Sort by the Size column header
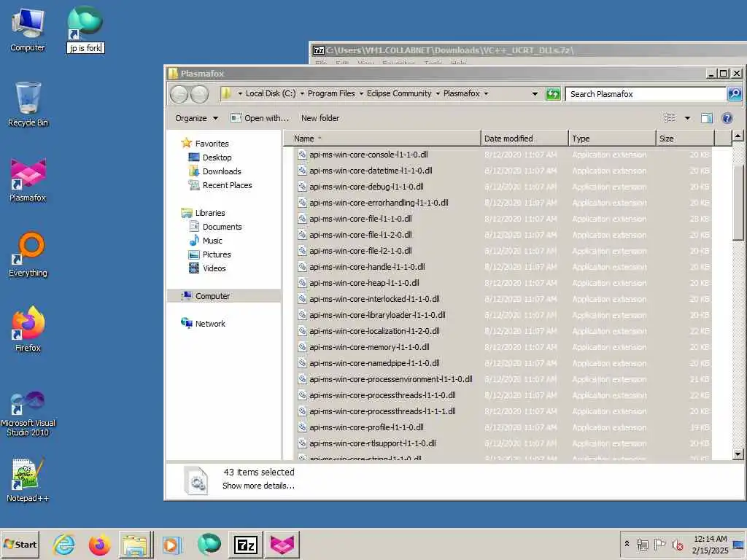Image resolution: width=747 pixels, height=560 pixels. tap(685, 139)
